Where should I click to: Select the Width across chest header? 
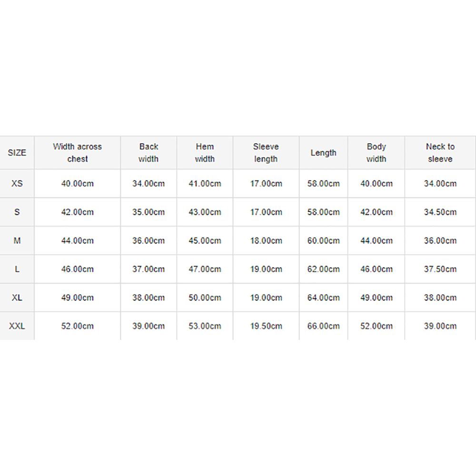78,153
